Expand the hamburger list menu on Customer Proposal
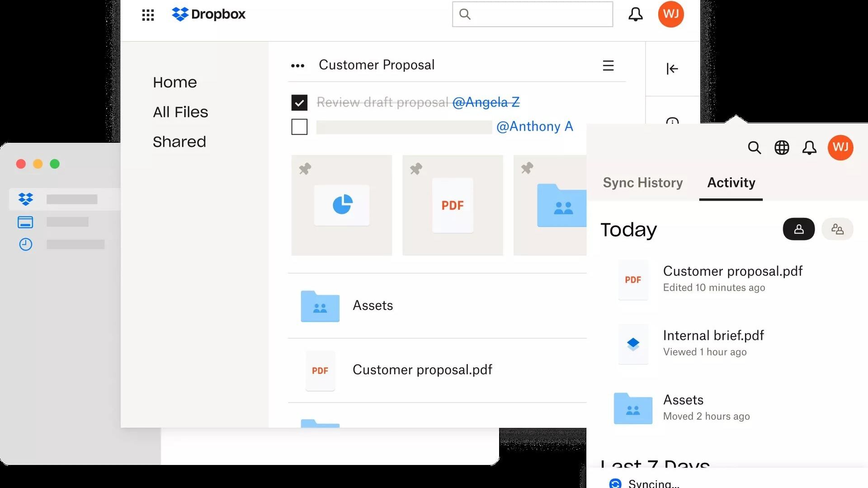Screen dimensions: 868x488 pos(608,66)
